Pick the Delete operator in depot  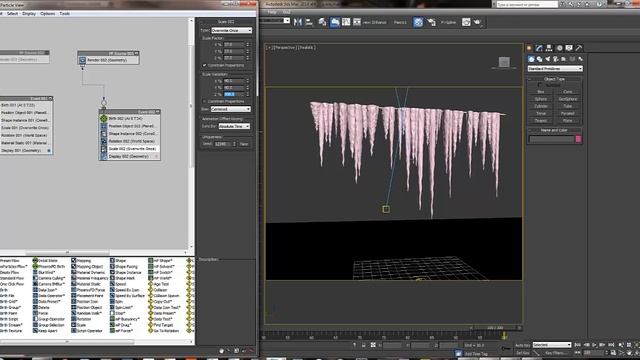(x=41, y=307)
